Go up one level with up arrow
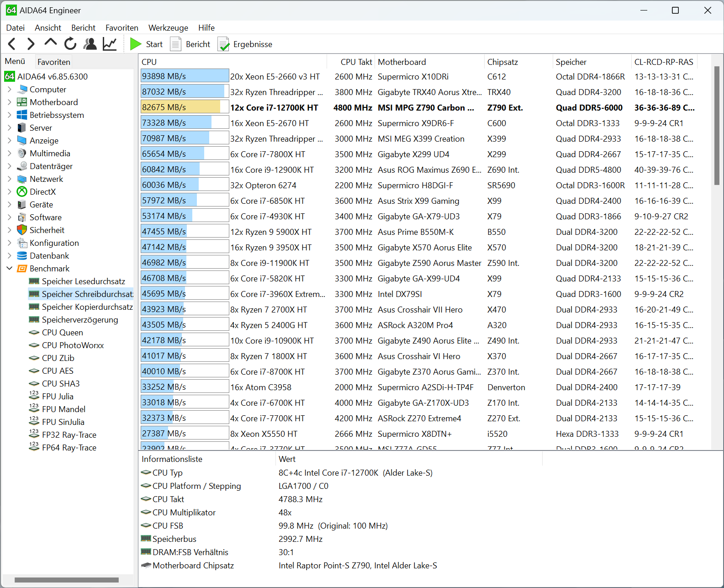724x588 pixels. [x=50, y=43]
